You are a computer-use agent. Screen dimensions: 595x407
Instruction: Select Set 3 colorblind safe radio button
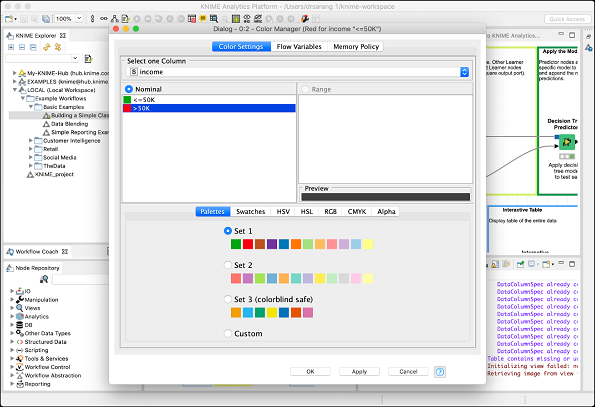point(228,299)
